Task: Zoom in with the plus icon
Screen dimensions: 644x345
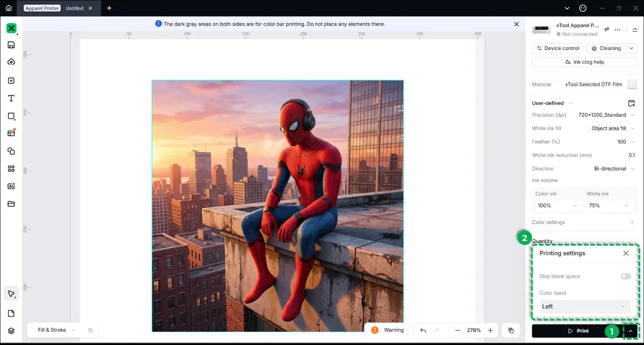Action: tap(490, 330)
